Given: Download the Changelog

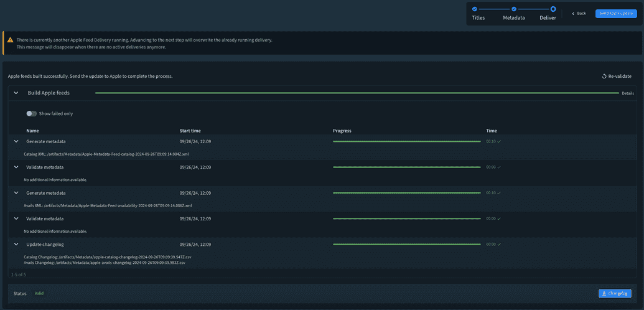Looking at the screenshot, I should [x=615, y=294].
